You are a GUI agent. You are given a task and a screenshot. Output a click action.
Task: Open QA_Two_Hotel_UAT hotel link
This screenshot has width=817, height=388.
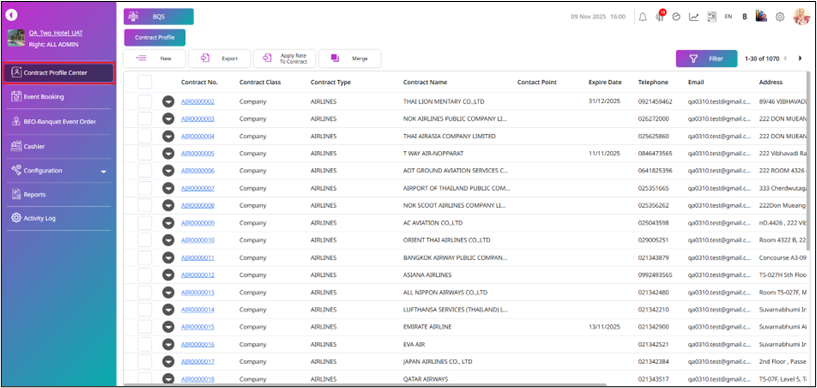56,33
